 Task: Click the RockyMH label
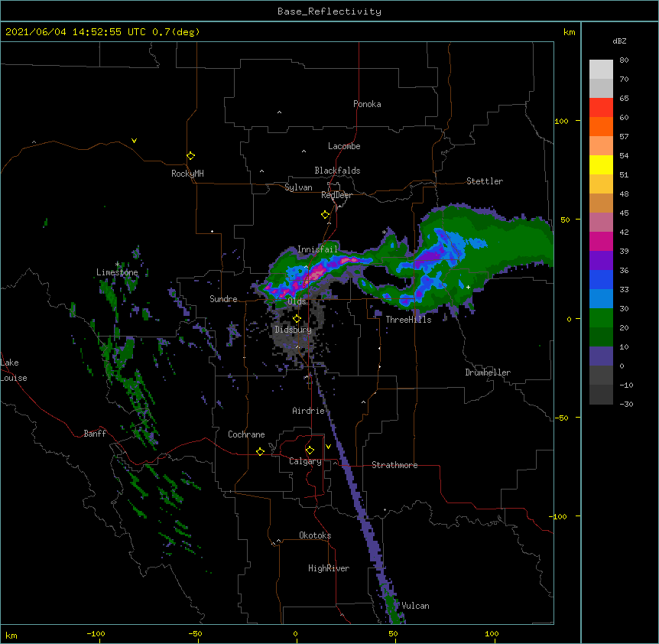coord(187,174)
